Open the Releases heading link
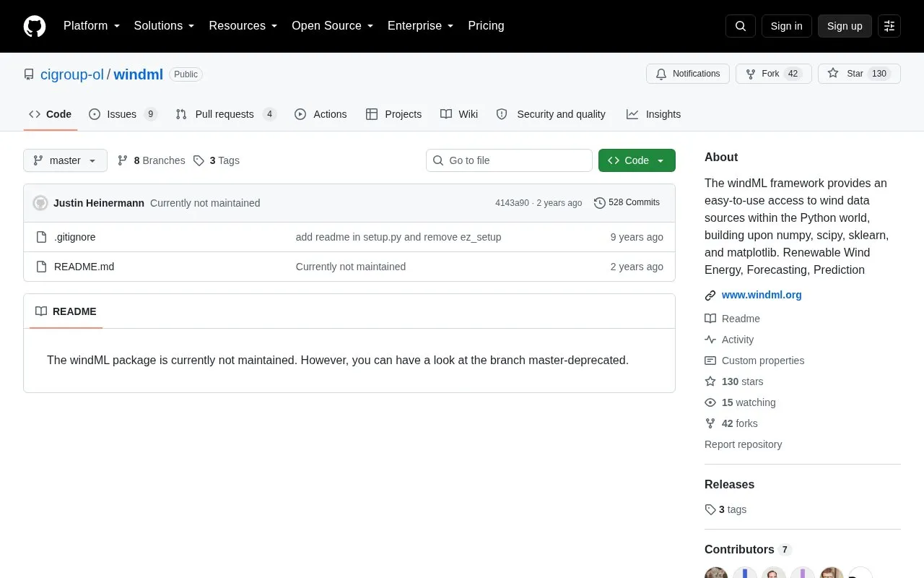 729,484
